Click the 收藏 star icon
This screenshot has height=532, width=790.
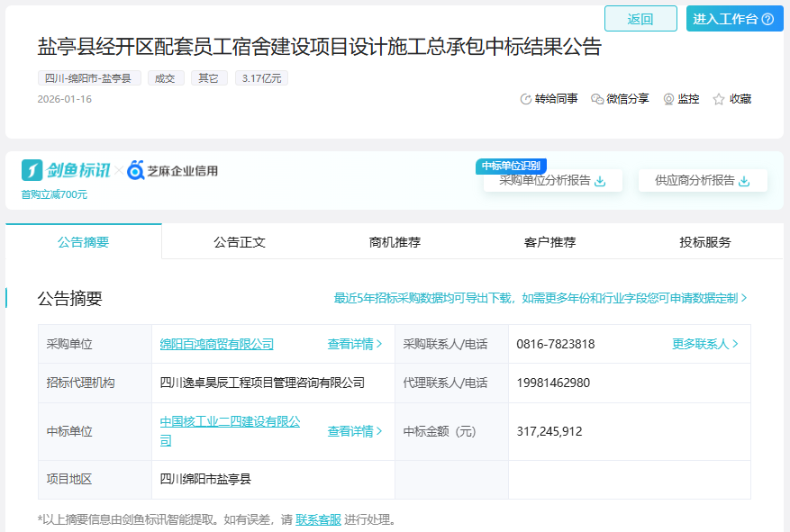(719, 99)
